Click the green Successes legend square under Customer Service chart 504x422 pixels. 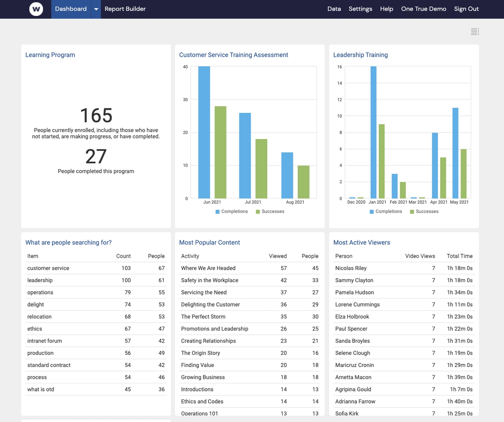(257, 211)
